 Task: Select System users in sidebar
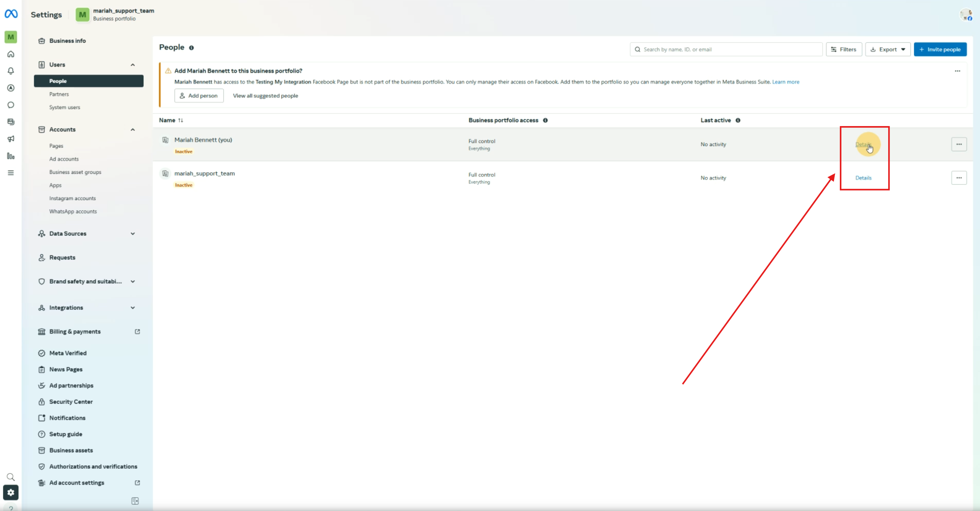point(65,107)
